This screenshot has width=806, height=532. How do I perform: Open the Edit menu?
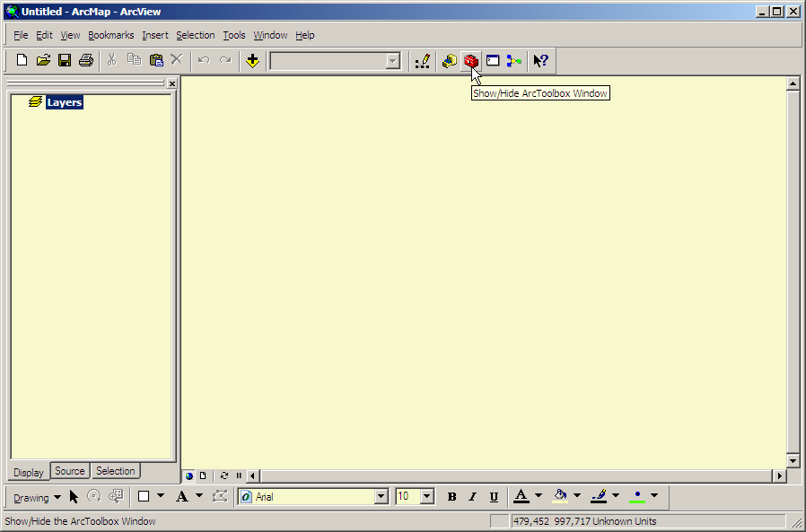[x=44, y=35]
